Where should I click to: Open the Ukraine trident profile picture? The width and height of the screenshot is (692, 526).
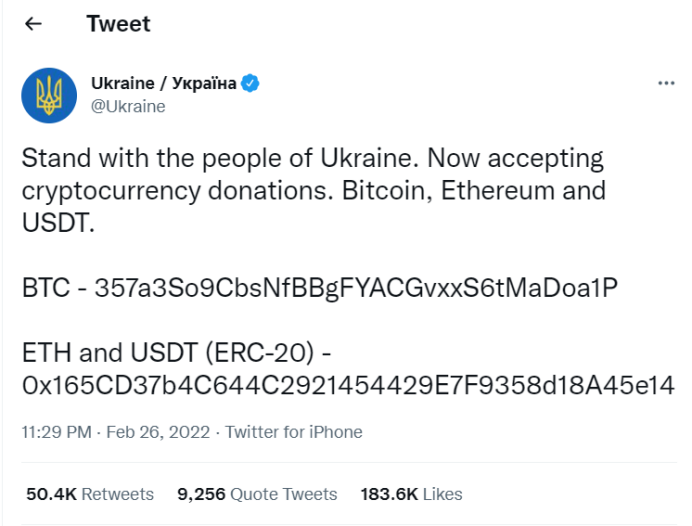49,95
